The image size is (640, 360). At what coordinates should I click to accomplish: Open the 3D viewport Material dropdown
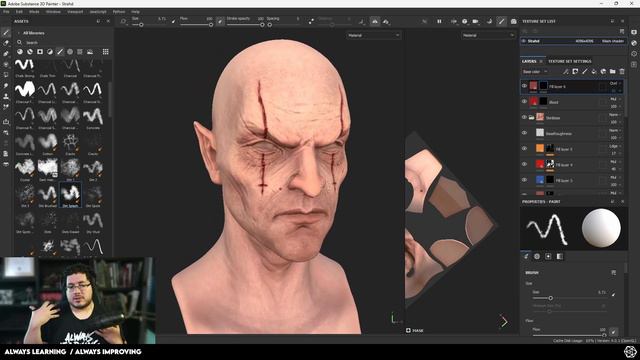tap(373, 36)
